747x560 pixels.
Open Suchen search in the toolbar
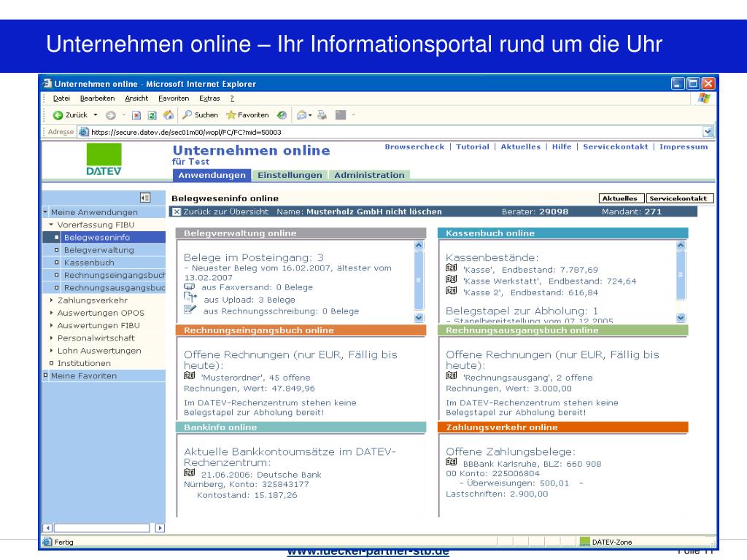coord(200,115)
